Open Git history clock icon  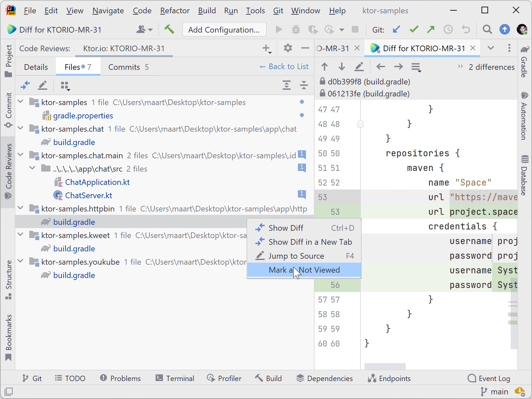click(x=448, y=30)
